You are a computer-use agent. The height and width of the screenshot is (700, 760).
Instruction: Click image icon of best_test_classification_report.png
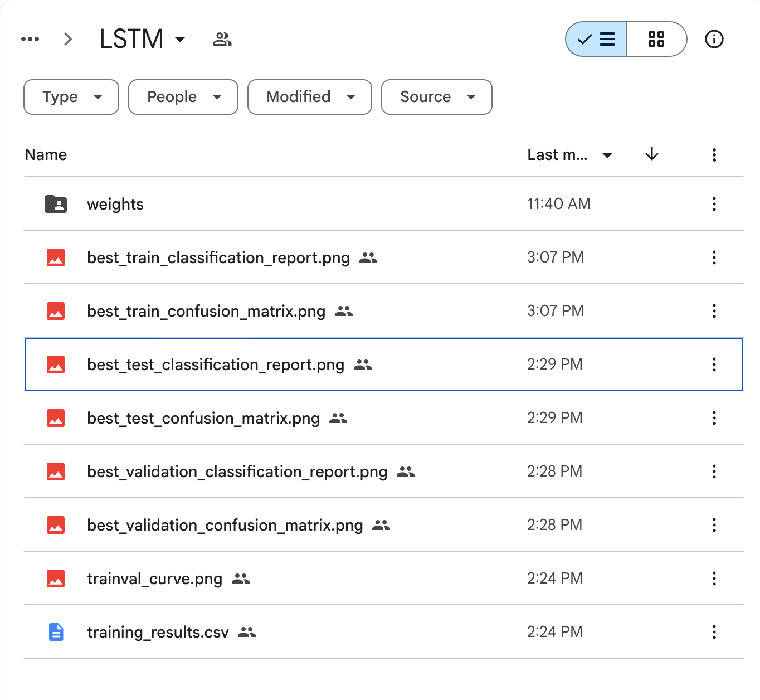click(56, 364)
